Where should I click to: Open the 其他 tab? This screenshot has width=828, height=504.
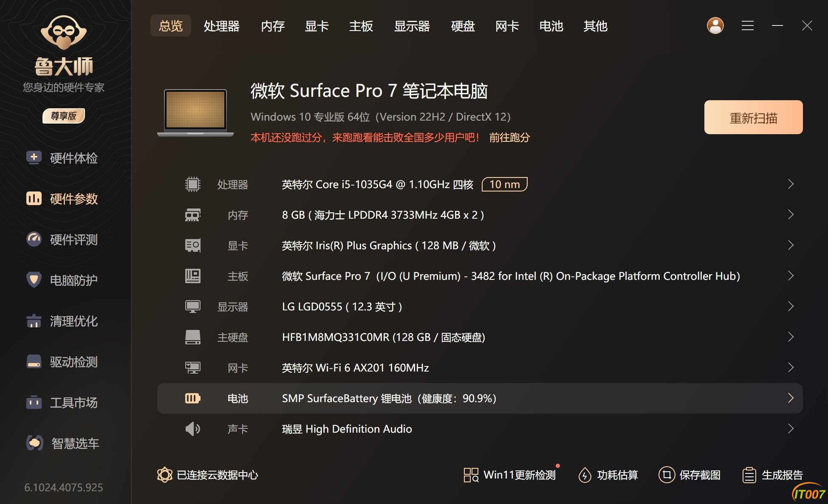tap(596, 26)
